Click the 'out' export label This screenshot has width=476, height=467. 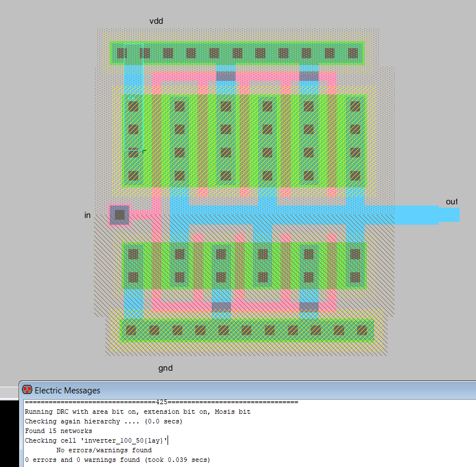point(452,202)
